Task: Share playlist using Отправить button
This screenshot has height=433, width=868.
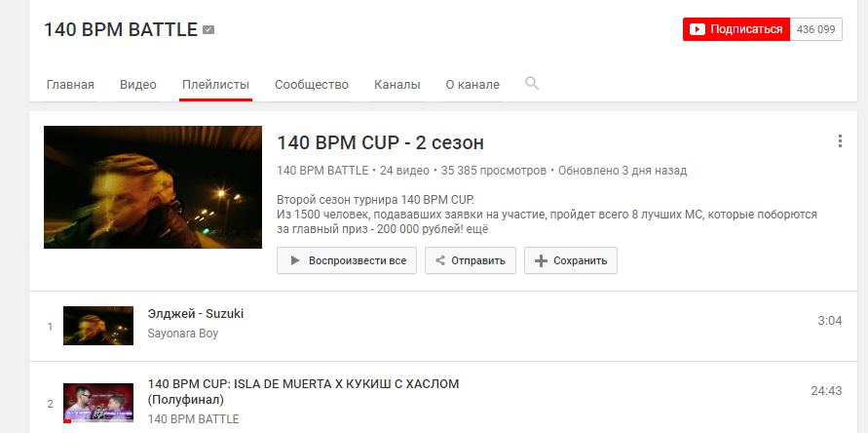Action: (470, 260)
